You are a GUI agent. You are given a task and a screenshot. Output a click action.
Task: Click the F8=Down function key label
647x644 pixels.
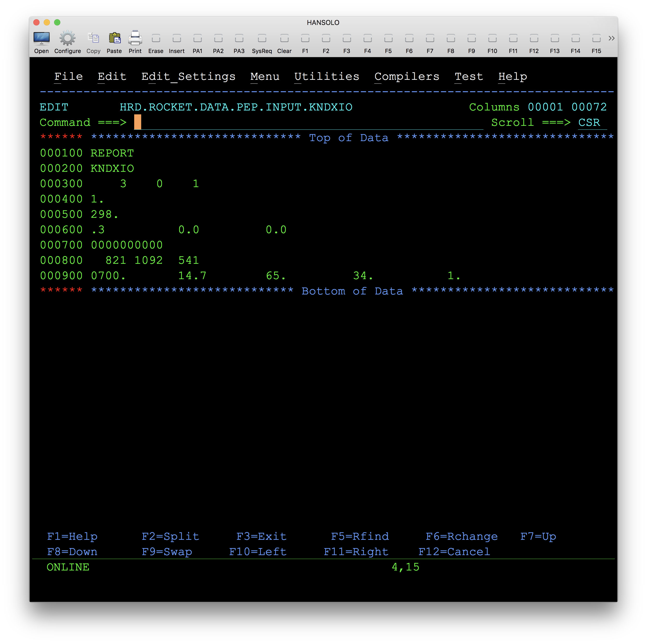72,552
